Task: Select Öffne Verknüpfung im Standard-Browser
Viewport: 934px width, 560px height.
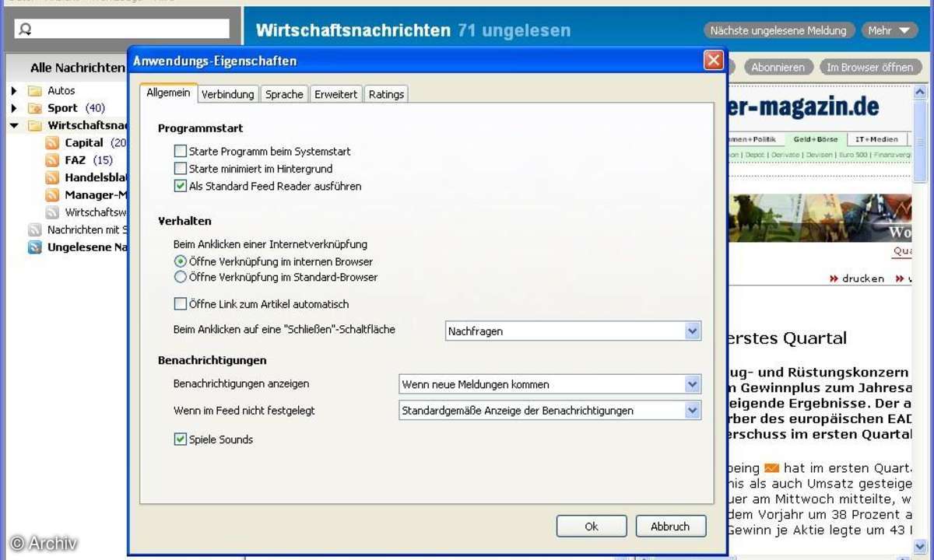Action: pyautogui.click(x=181, y=277)
